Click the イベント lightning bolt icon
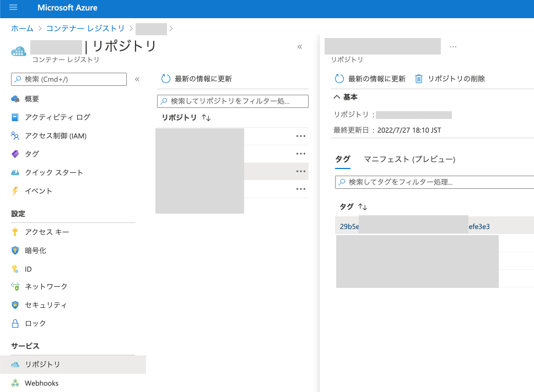 click(15, 191)
